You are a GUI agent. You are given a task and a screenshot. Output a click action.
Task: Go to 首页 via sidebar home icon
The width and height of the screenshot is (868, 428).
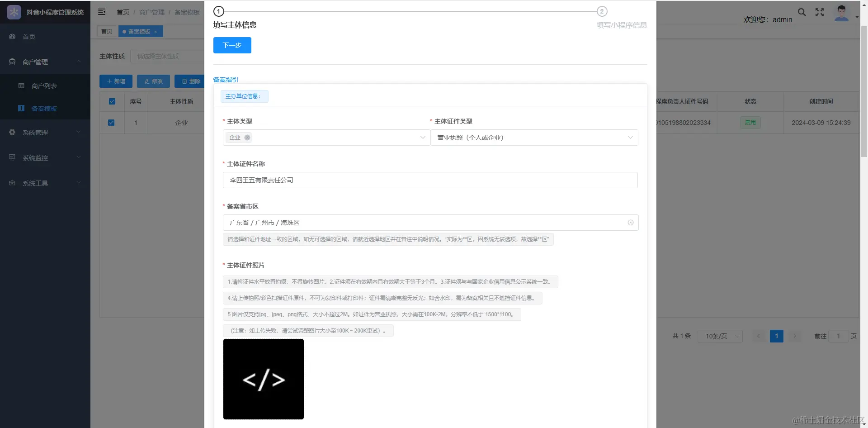coord(12,36)
